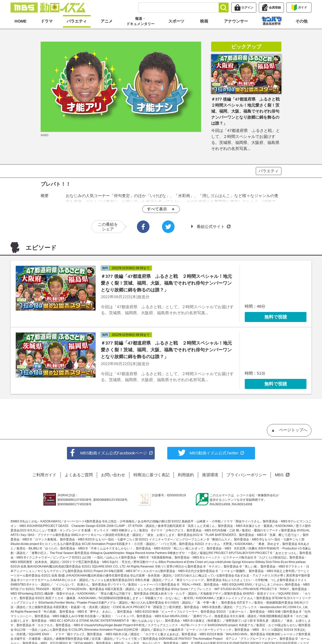
Task: Select the ドラマ navigation item
Action: (47, 21)
